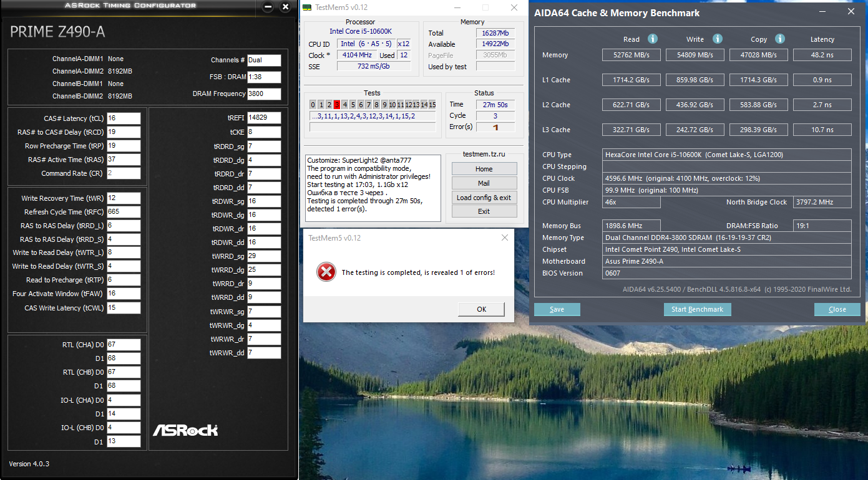The width and height of the screenshot is (868, 480).
Task: Select the L1 Cache Write value 859.98 GB/s
Action: (695, 80)
